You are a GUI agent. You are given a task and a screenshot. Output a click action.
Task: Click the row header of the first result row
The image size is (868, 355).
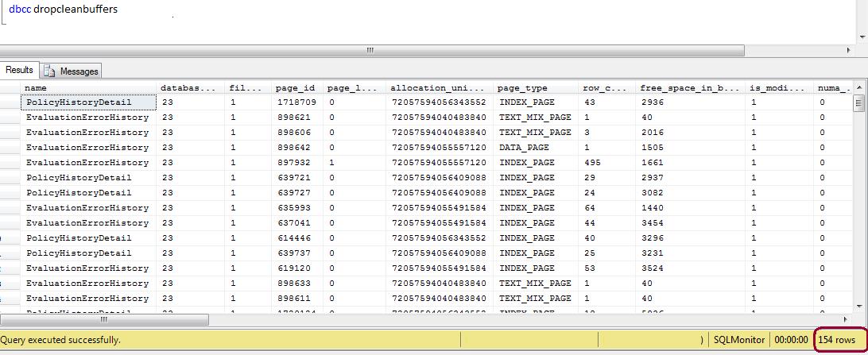pyautogui.click(x=10, y=102)
